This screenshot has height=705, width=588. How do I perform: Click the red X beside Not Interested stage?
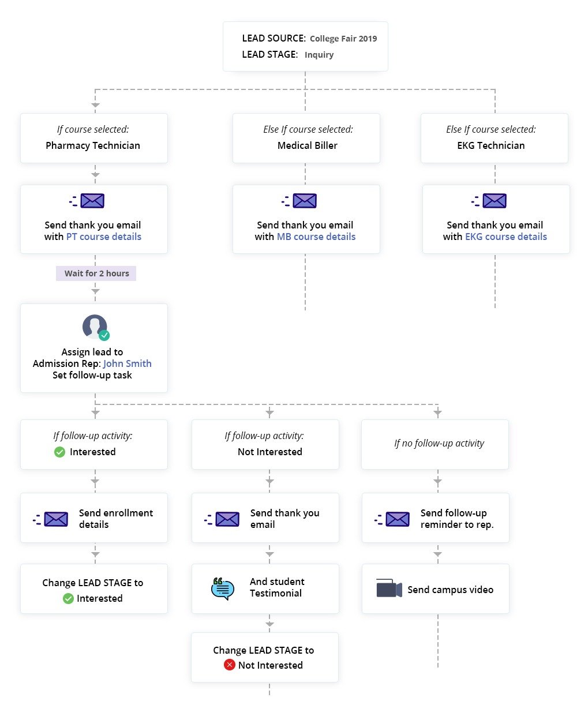tap(230, 665)
